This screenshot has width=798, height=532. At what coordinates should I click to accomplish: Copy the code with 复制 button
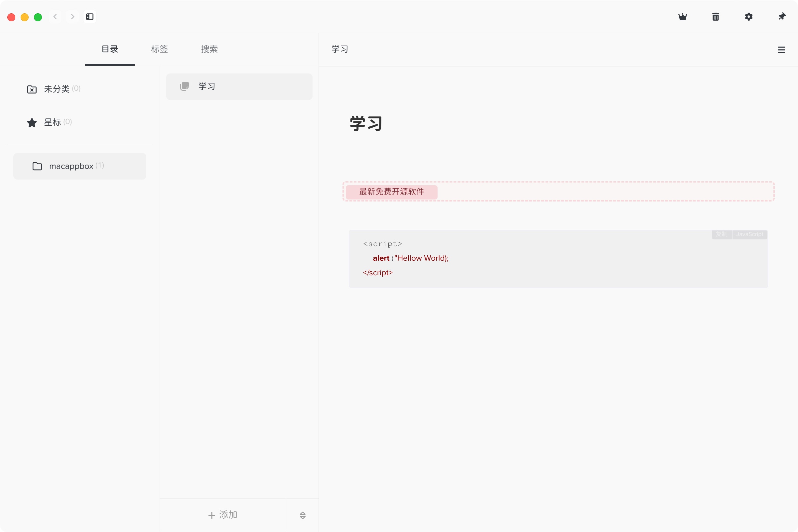pyautogui.click(x=722, y=234)
